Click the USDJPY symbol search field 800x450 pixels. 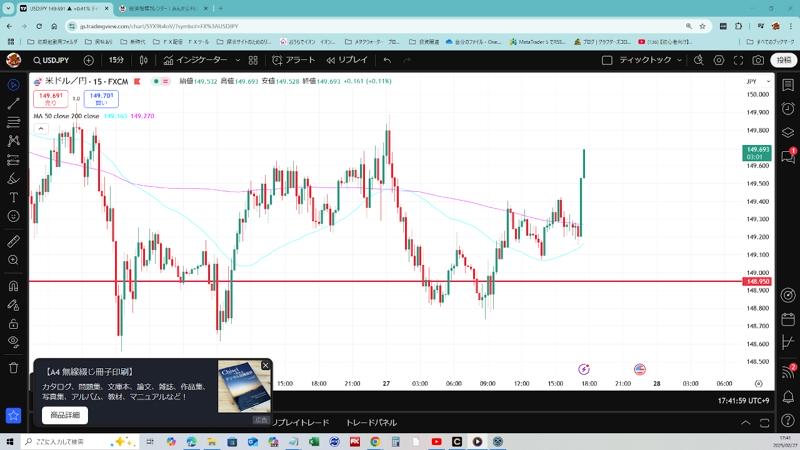click(x=47, y=60)
